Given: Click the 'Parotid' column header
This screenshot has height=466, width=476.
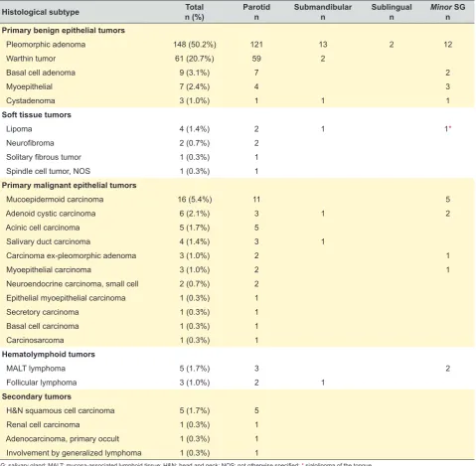Looking at the screenshot, I should tap(256, 12).
